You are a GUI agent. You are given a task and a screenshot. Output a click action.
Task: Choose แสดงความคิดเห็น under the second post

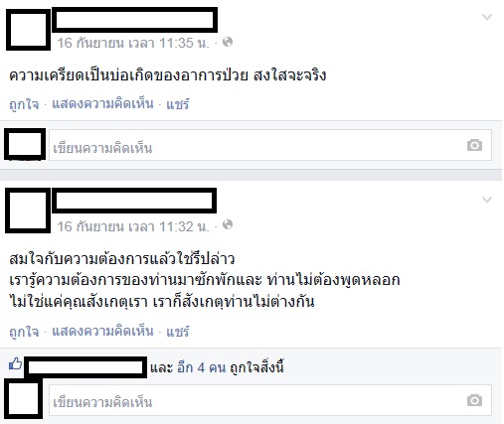[102, 332]
